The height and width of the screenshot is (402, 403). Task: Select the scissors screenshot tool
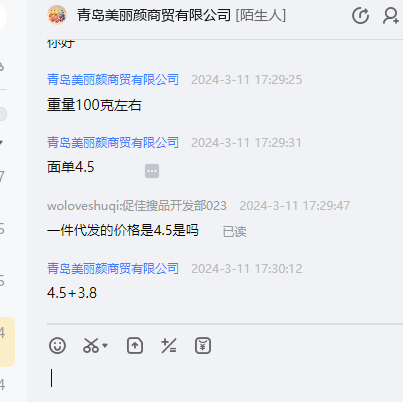click(91, 346)
